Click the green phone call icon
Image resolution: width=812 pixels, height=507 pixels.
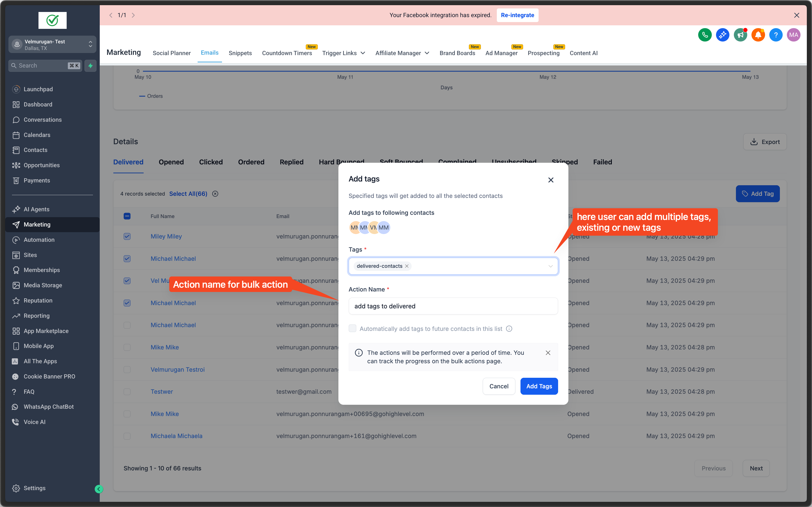705,35
